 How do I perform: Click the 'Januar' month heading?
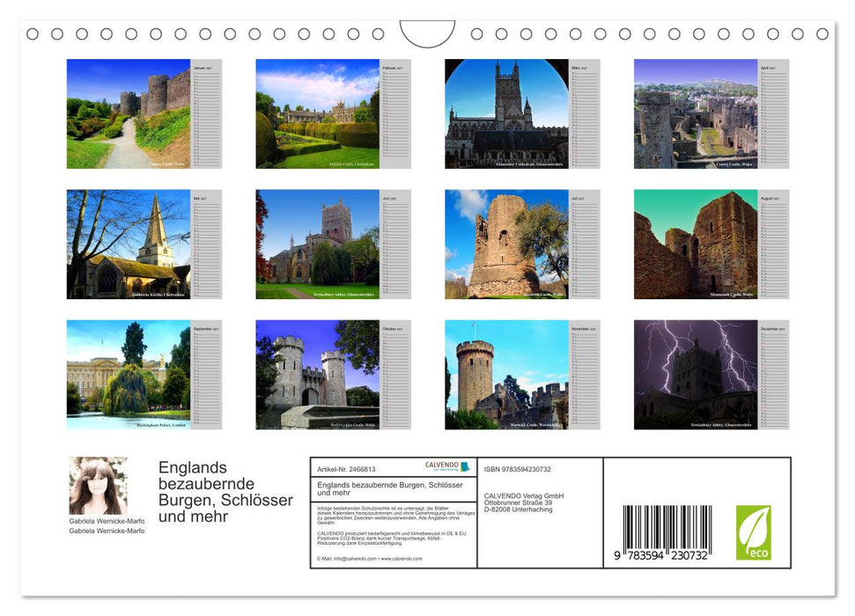click(x=202, y=68)
